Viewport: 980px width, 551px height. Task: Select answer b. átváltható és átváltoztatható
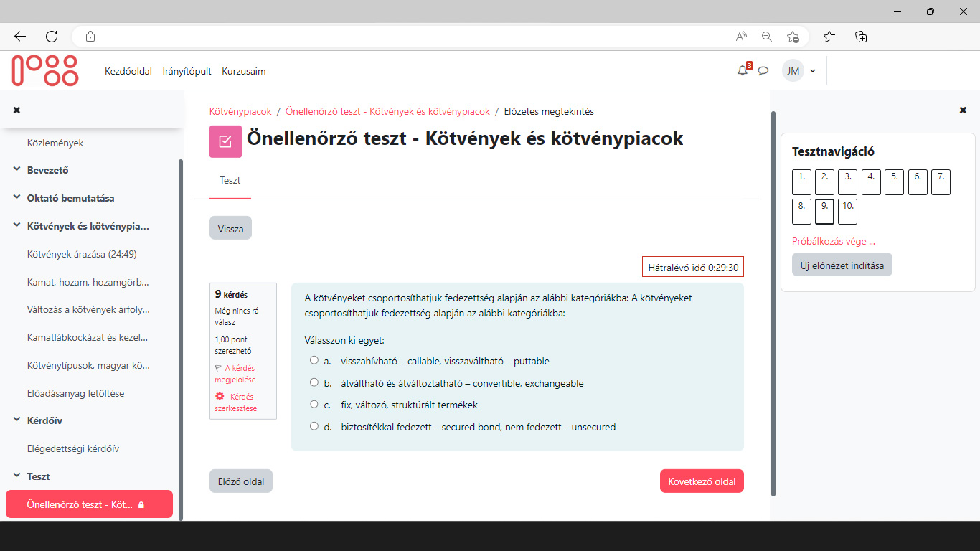(314, 382)
